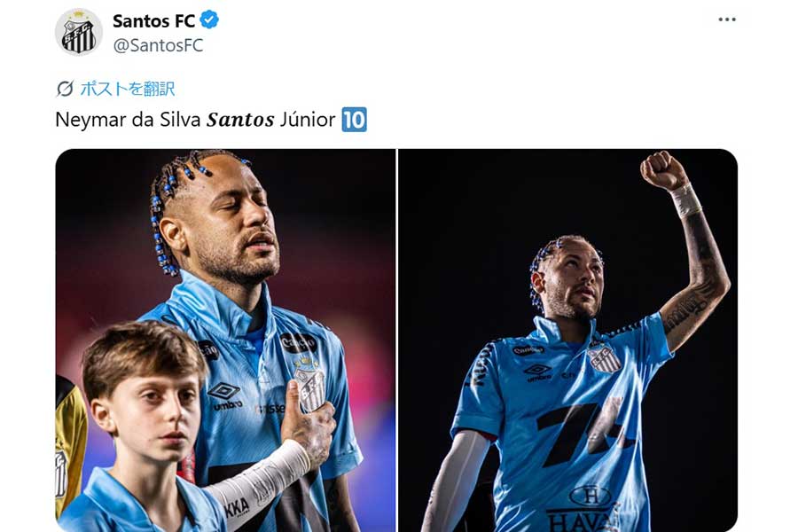Open the @SantosFC handle link
This screenshot has width=798, height=532.
point(158,45)
